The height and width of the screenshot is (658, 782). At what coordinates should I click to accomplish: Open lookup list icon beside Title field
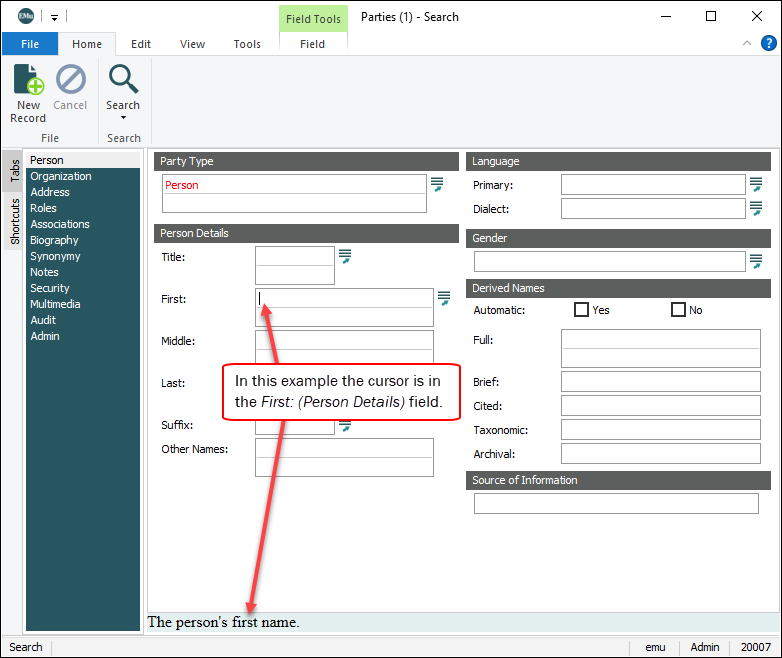(345, 256)
